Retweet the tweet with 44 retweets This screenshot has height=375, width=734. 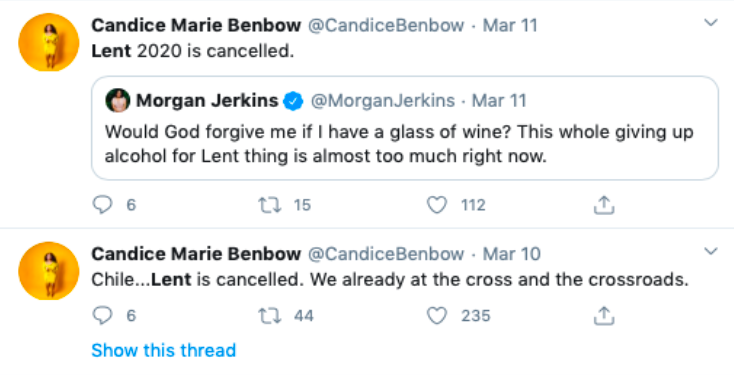(x=270, y=316)
